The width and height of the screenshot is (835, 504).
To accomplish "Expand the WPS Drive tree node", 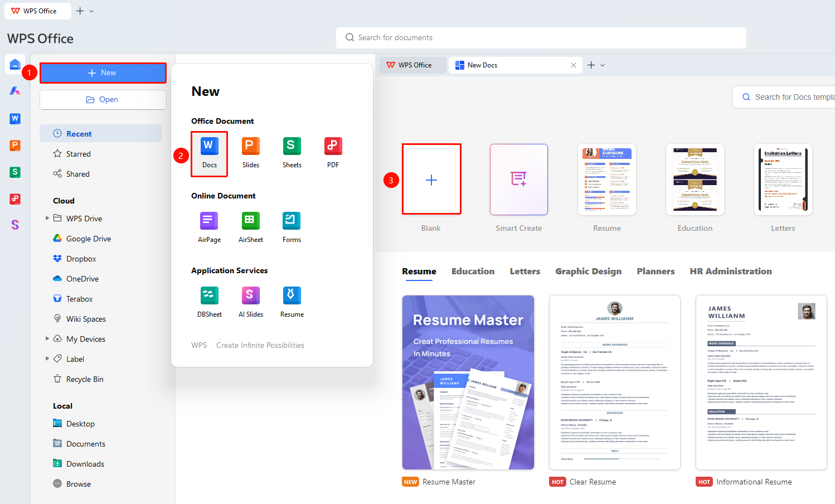I will 47,218.
